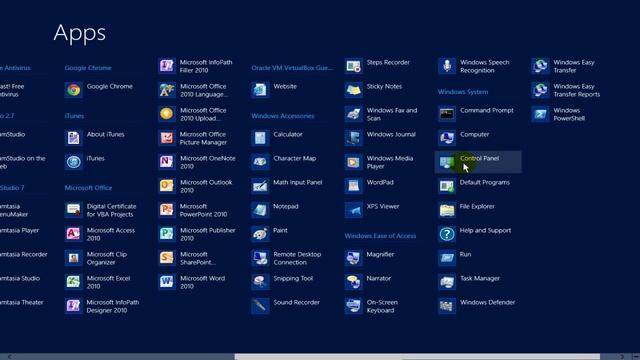Open Microsoft Office Picture Manager icon
This screenshot has width=640, height=360.
click(x=167, y=138)
